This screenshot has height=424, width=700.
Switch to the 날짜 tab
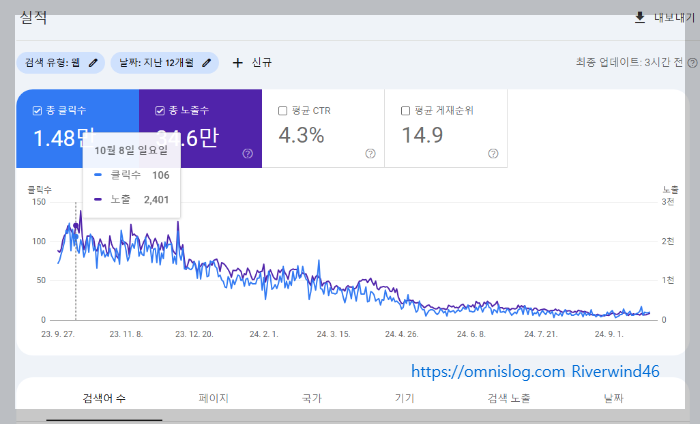pos(613,398)
